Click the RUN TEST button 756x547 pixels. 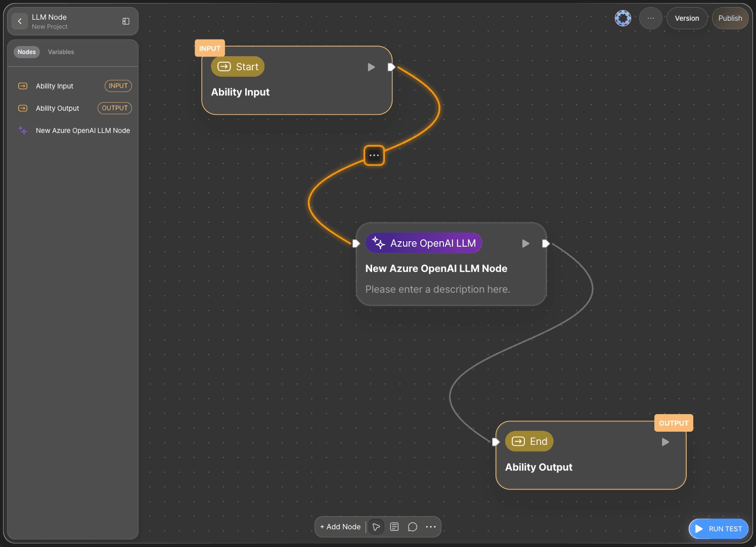click(719, 529)
